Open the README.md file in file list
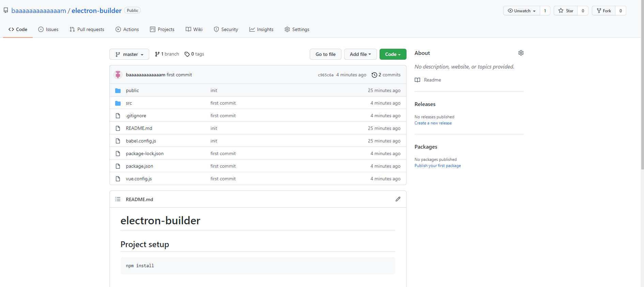This screenshot has width=644, height=287. [139, 128]
